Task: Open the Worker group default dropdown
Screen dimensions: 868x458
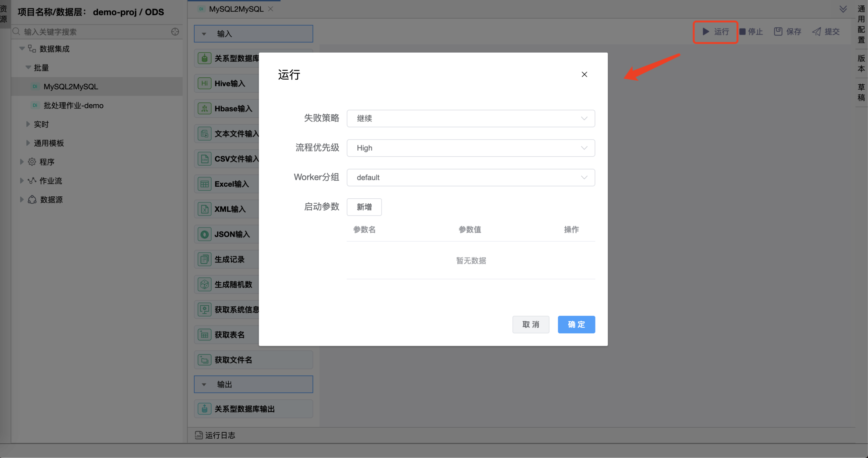Action: pos(470,177)
